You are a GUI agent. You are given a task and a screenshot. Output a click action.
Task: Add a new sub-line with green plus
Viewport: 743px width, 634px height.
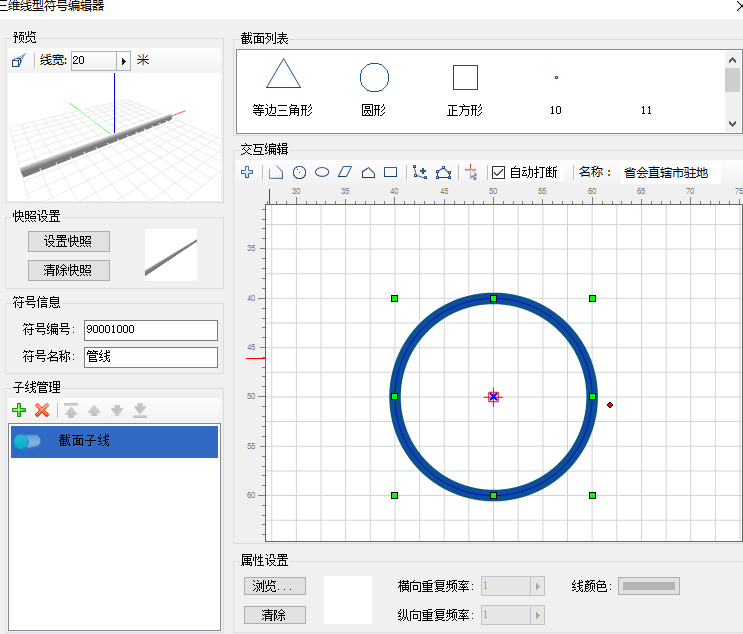[19, 410]
